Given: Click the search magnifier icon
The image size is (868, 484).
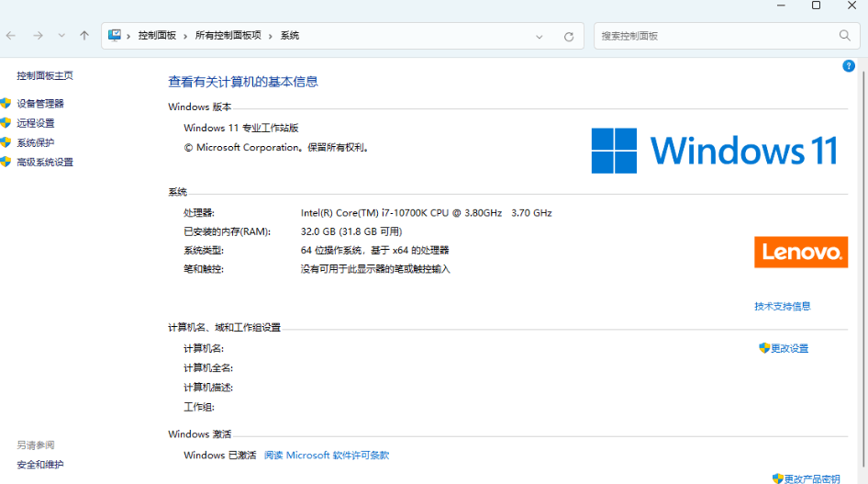Looking at the screenshot, I should click(x=845, y=36).
